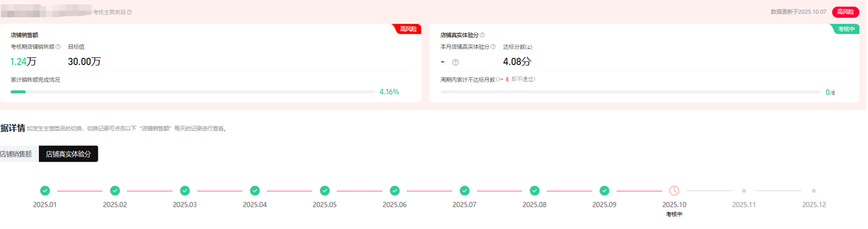Click the grey 2025.12 timeline dot
The height and width of the screenshot is (229, 868).
pyautogui.click(x=814, y=191)
